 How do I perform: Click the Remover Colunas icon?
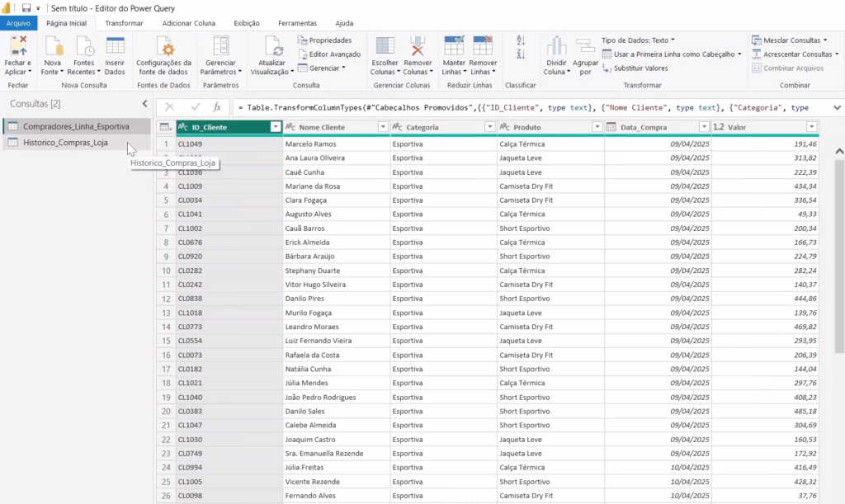[418, 45]
